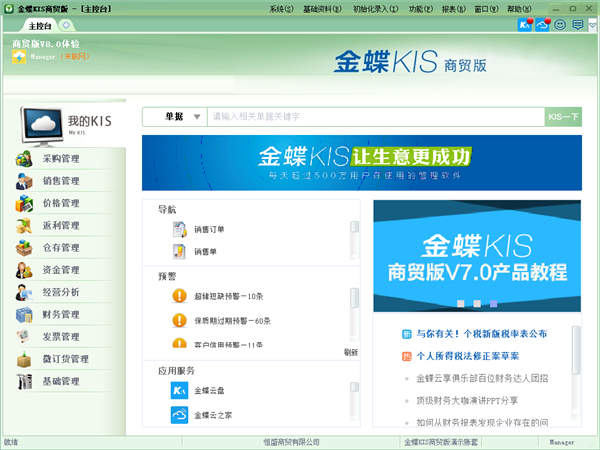This screenshot has width=600, height=450.
Task: Click the search keyword input field
Action: point(375,117)
